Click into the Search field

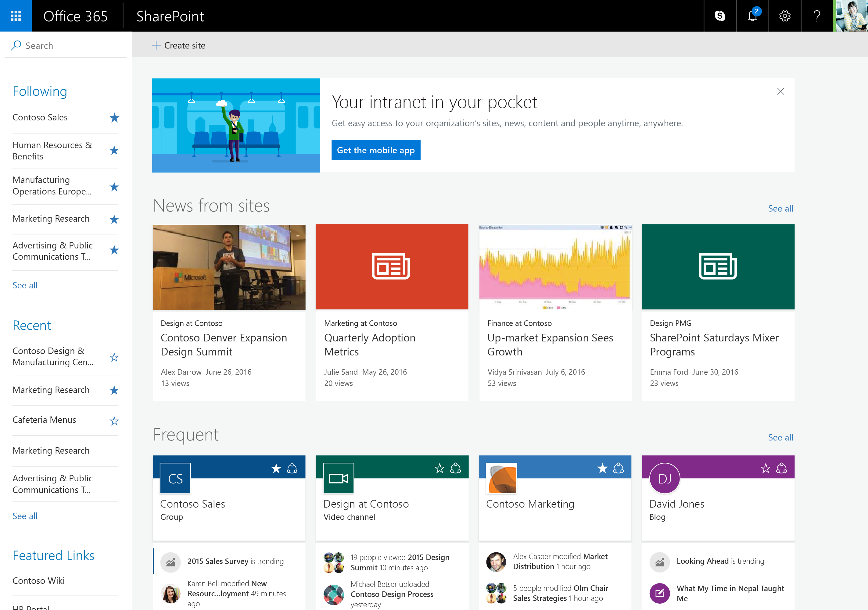(x=66, y=45)
